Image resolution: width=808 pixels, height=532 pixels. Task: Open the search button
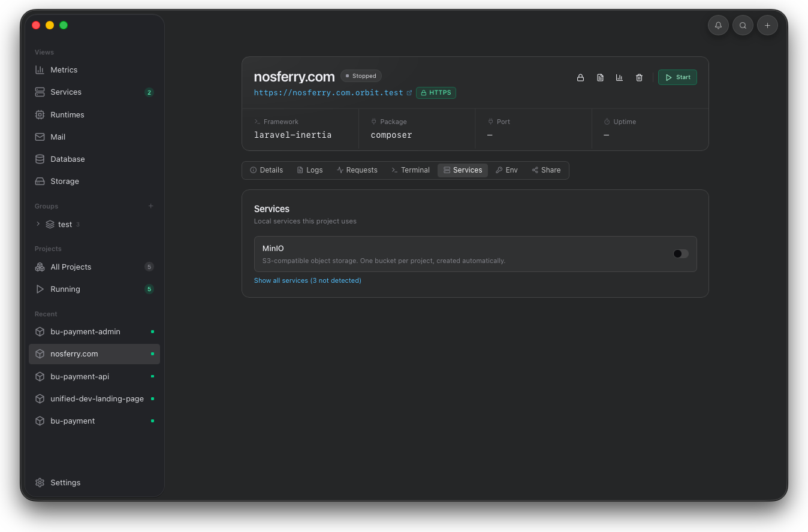pyautogui.click(x=743, y=25)
